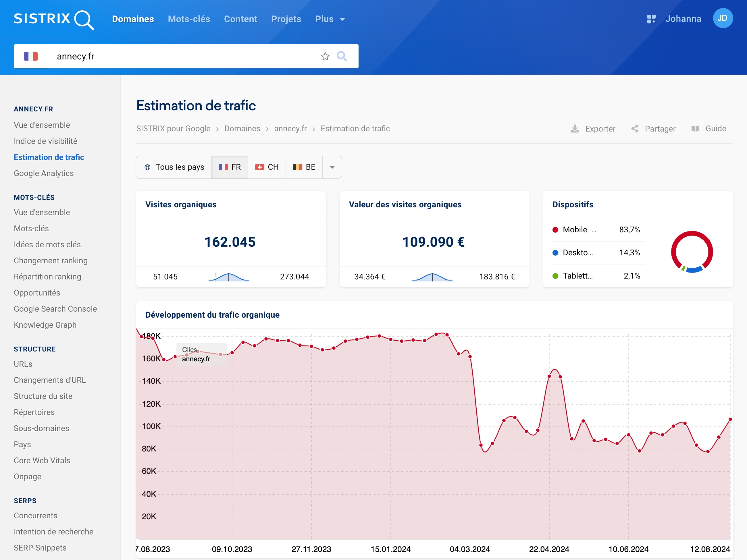This screenshot has height=560, width=747.
Task: Click the Johanna username
Action: pyautogui.click(x=683, y=19)
